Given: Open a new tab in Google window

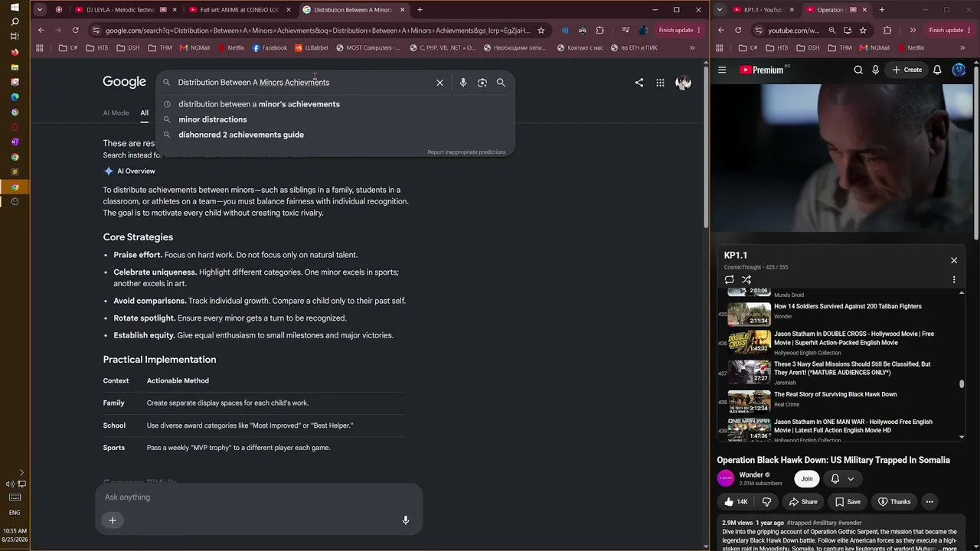Looking at the screenshot, I should click(420, 10).
